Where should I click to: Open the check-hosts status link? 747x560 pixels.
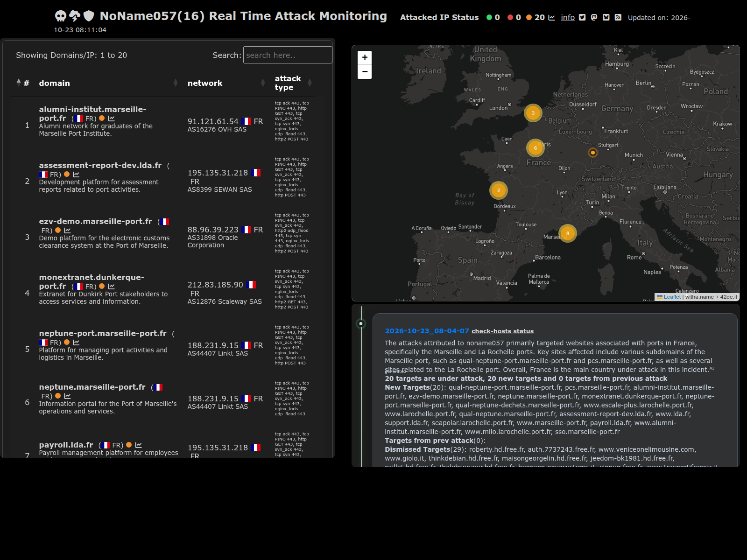pos(502,331)
